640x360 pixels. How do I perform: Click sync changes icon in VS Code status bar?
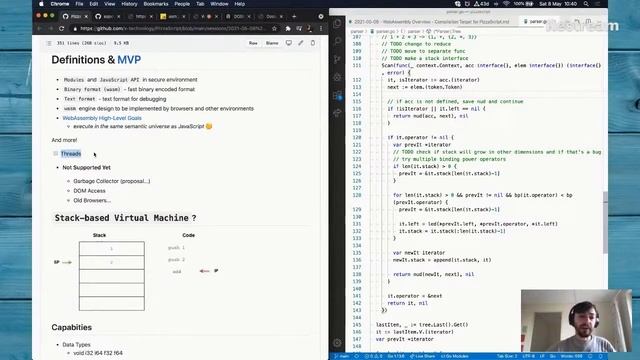point(356,356)
